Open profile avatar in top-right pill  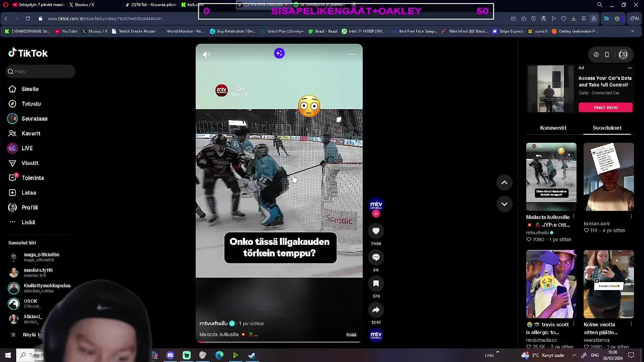(623, 54)
